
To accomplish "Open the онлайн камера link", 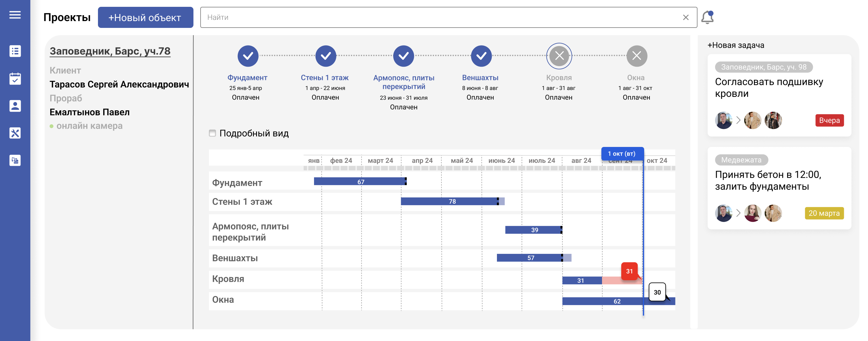I will point(89,126).
